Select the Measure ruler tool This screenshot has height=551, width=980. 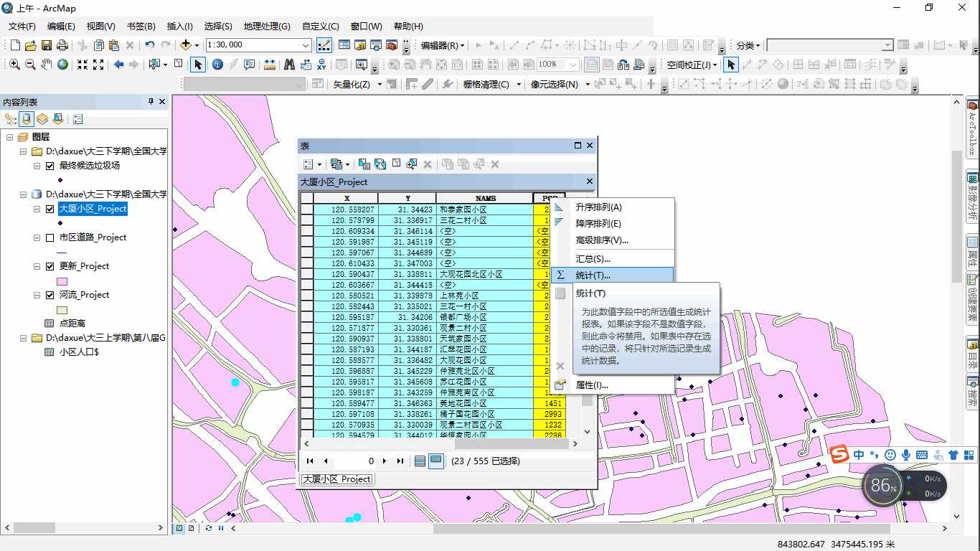point(270,65)
